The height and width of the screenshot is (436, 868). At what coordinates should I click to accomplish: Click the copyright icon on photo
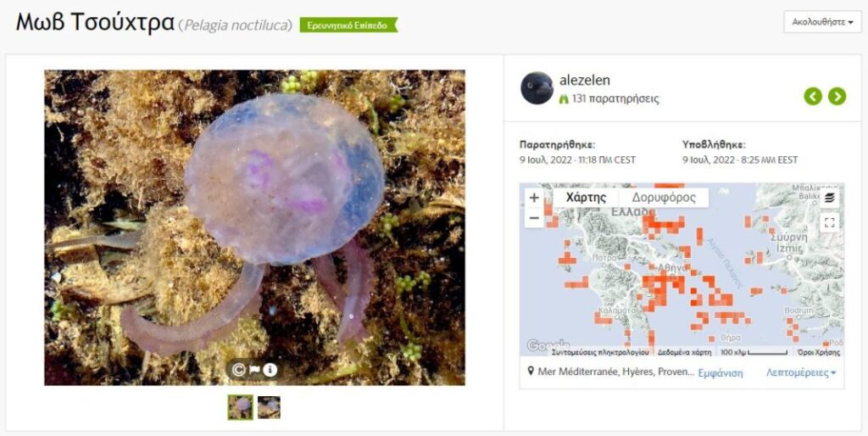coord(238,370)
